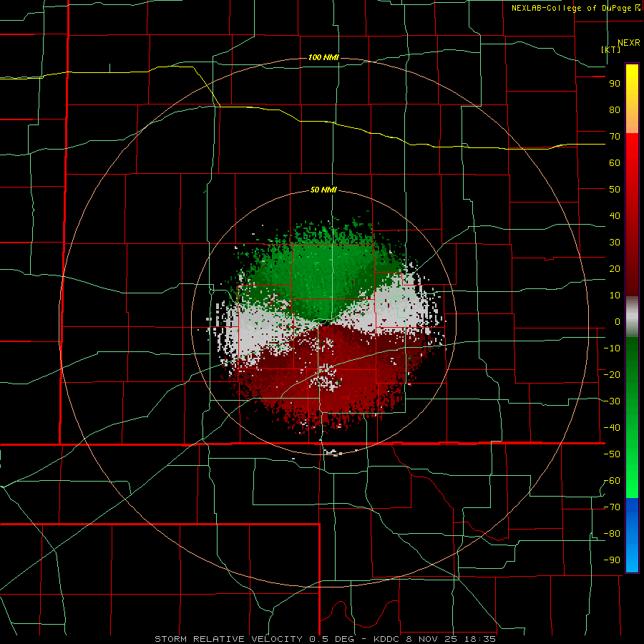Click the positive 50 value on the velocity scale
644x644 pixels.
click(615, 190)
